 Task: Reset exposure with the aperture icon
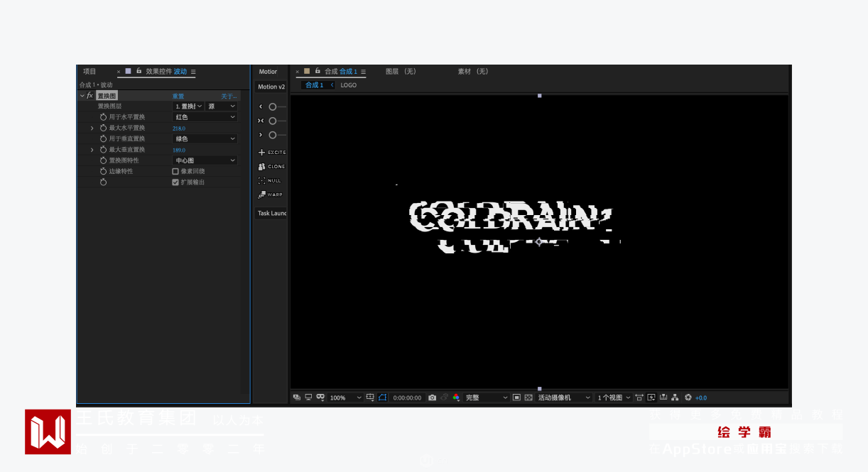click(x=688, y=397)
